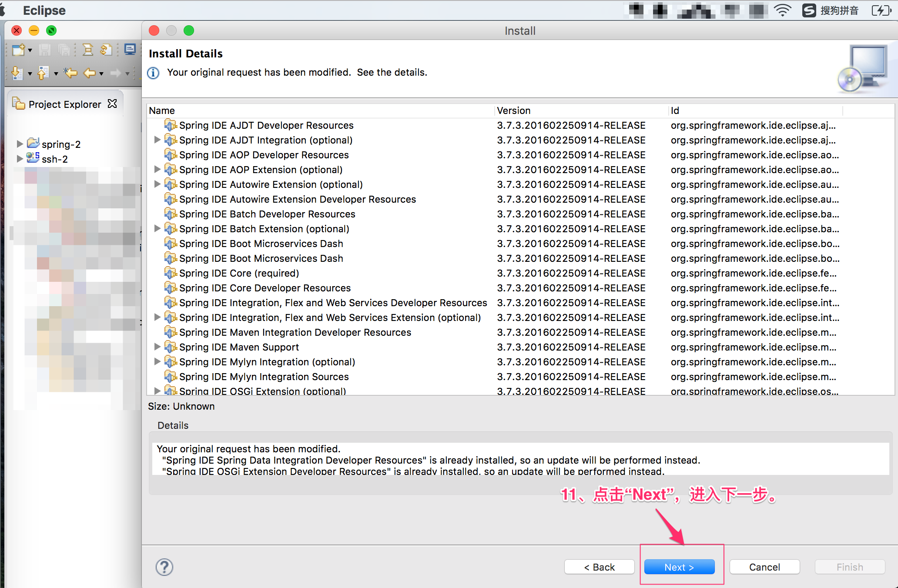Select Spring IDE AOP Developer Resources row
Viewport: 898px width, 588px height.
point(520,155)
